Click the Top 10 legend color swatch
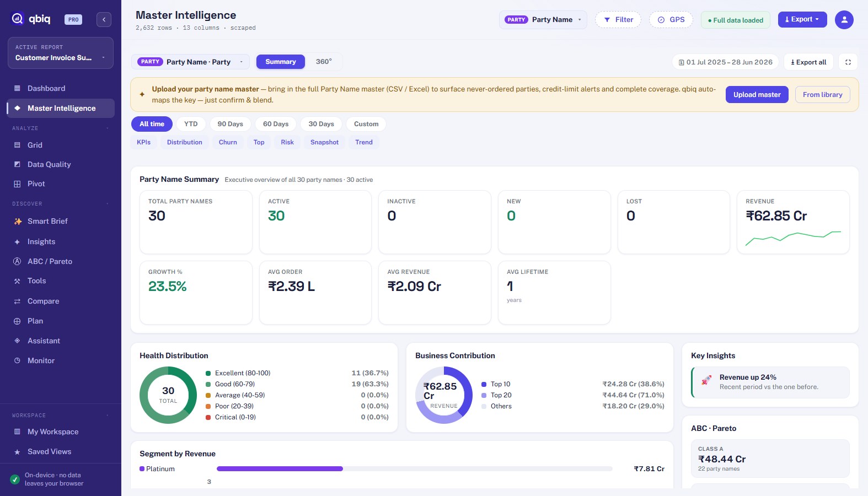Image resolution: width=868 pixels, height=496 pixels. (x=484, y=384)
